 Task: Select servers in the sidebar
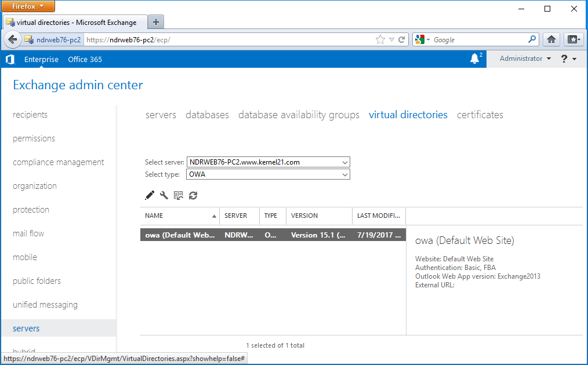tap(59, 329)
